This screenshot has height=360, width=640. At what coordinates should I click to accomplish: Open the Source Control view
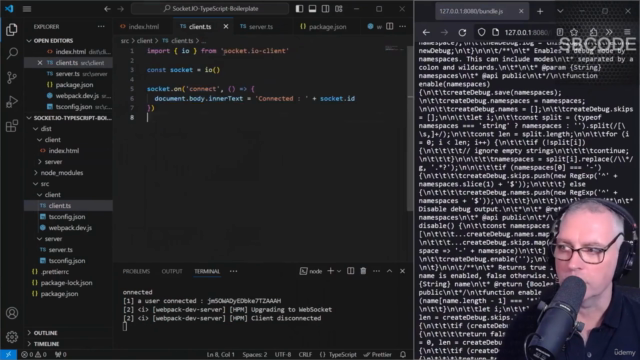coord(12,77)
